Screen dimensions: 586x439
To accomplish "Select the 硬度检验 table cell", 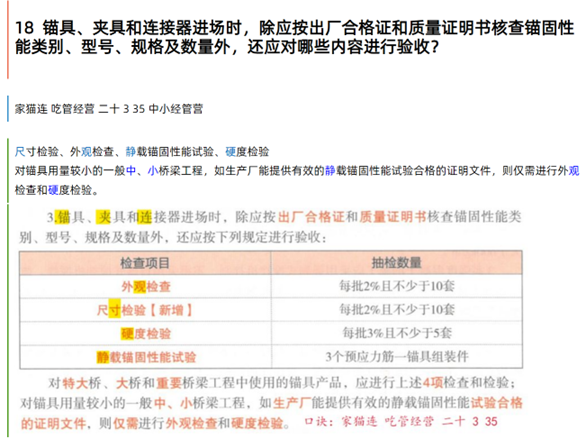I will (x=145, y=333).
